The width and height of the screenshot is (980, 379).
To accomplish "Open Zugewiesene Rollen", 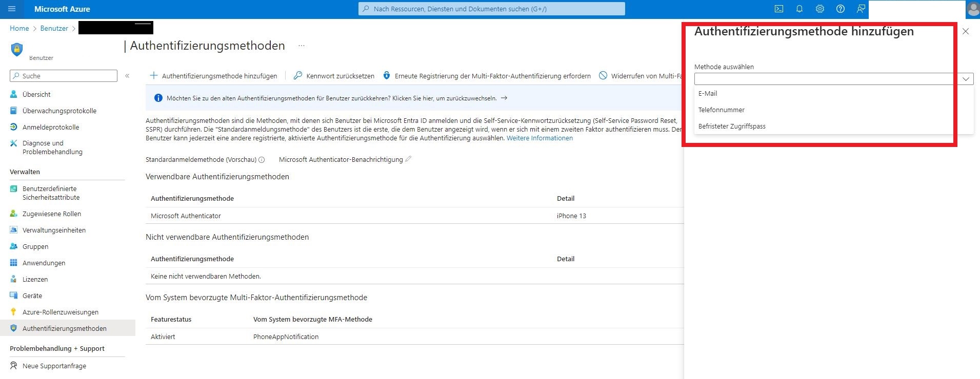I will pyautogui.click(x=52, y=214).
